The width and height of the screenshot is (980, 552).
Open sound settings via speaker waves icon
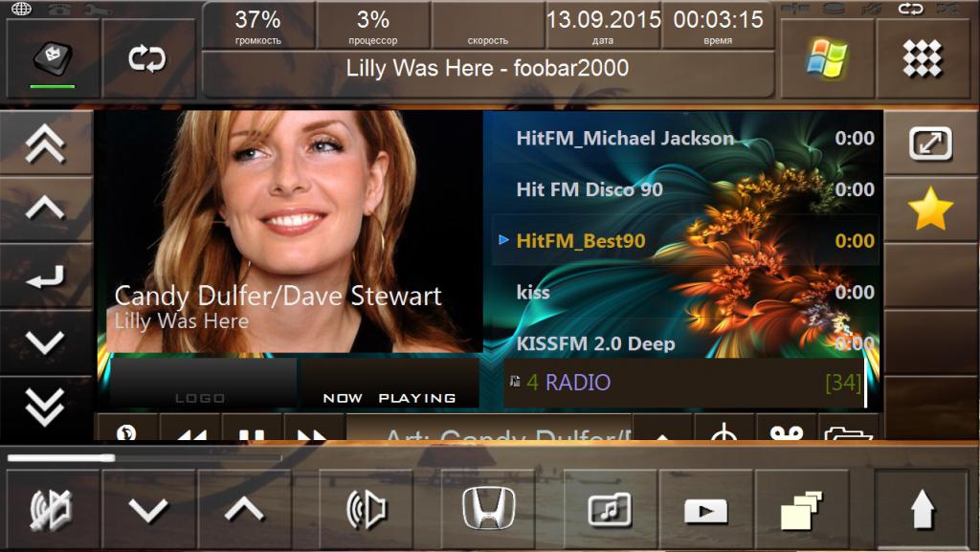point(367,510)
